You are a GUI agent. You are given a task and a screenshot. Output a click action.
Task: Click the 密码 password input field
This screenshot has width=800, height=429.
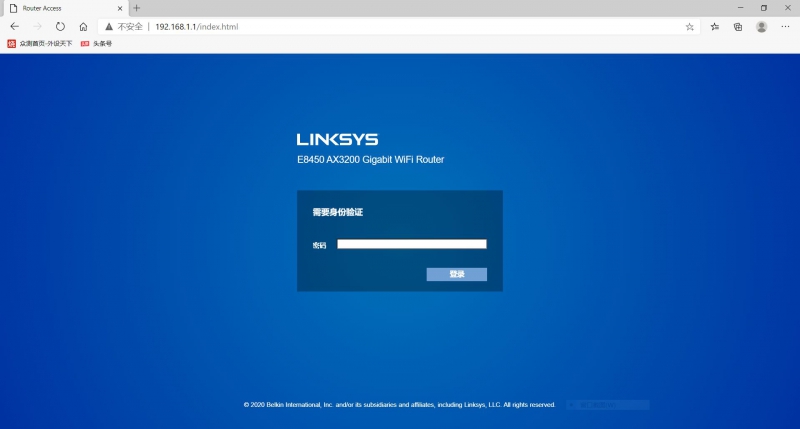coord(412,244)
